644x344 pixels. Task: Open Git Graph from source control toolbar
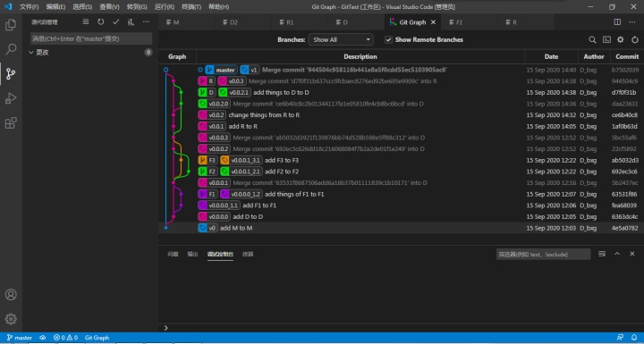(x=131, y=22)
